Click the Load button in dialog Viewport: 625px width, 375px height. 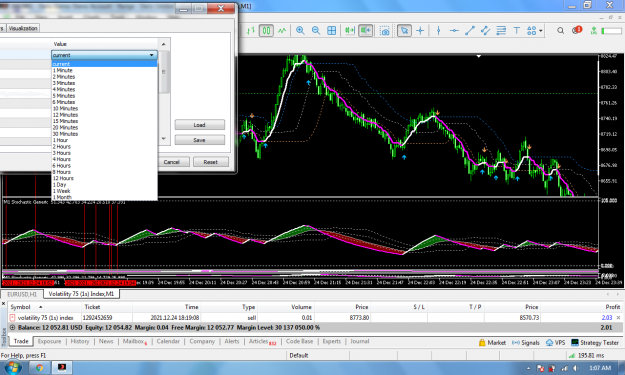pyautogui.click(x=199, y=125)
